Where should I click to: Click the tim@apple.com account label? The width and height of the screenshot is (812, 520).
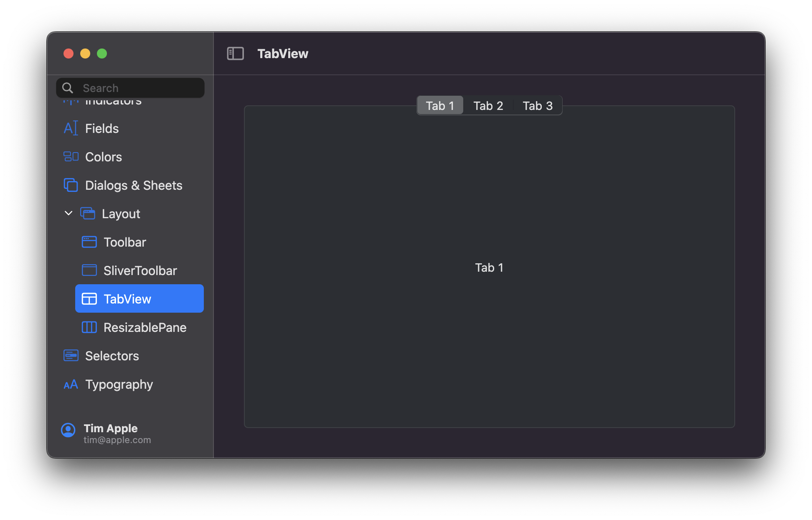[x=117, y=440]
